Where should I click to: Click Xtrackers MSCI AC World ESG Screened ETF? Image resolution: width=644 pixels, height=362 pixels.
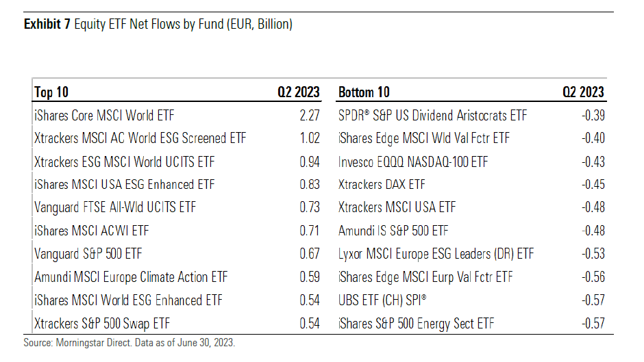[x=140, y=138]
